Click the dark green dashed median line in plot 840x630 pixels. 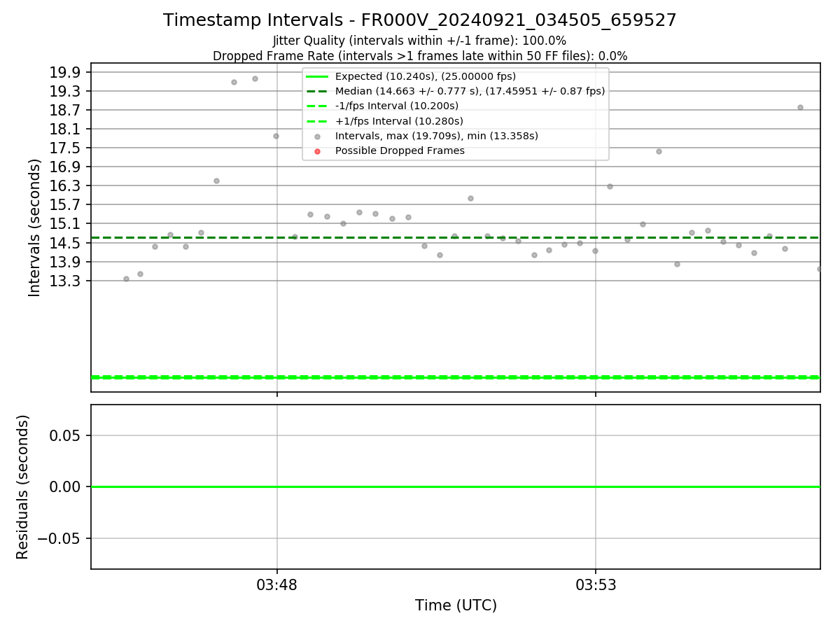(x=456, y=238)
